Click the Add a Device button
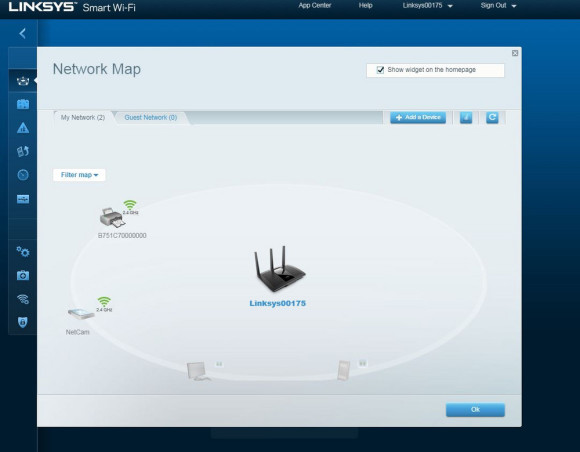 418,117
